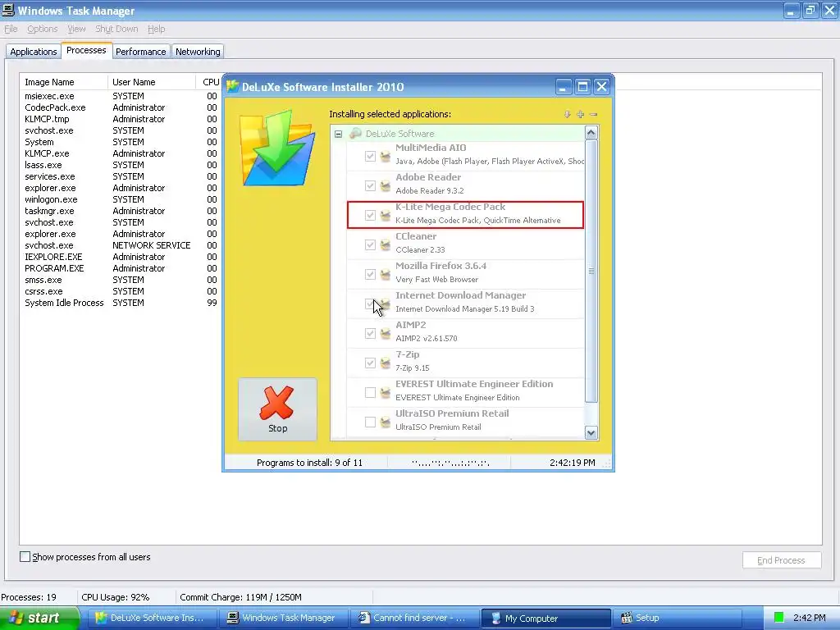Screen dimensions: 840x630
Task: Toggle the CCleaner checkbox
Action: tap(370, 244)
